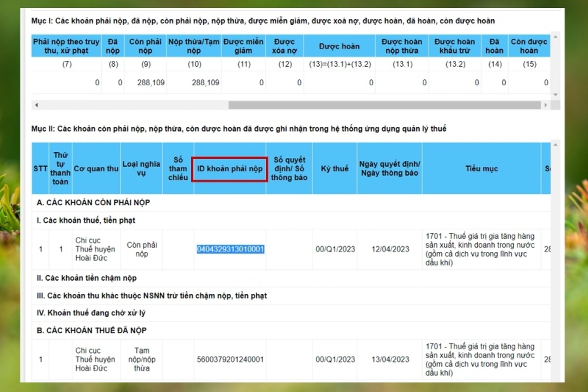Click 'Chi cục Thuế huyện Hoài Đức' in section B
The height and width of the screenshot is (392, 588).
[96, 360]
